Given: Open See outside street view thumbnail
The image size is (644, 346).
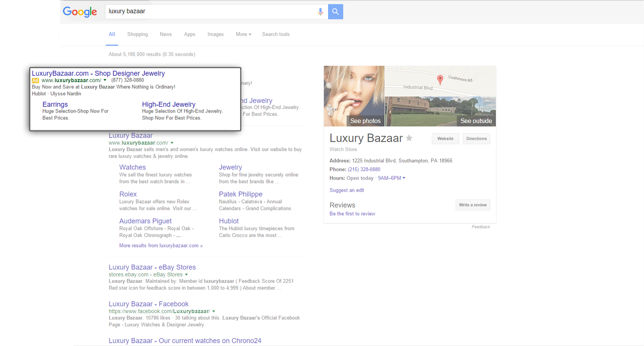Looking at the screenshot, I should (440, 111).
